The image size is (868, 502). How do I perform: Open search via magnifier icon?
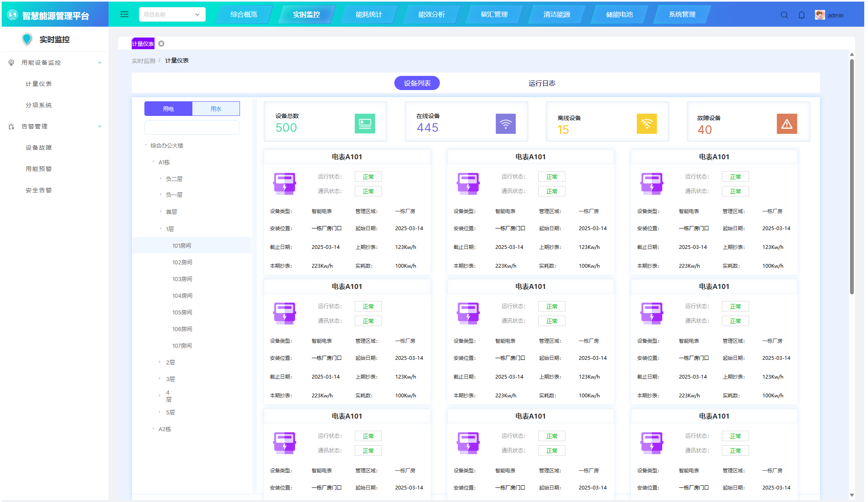[x=785, y=15]
